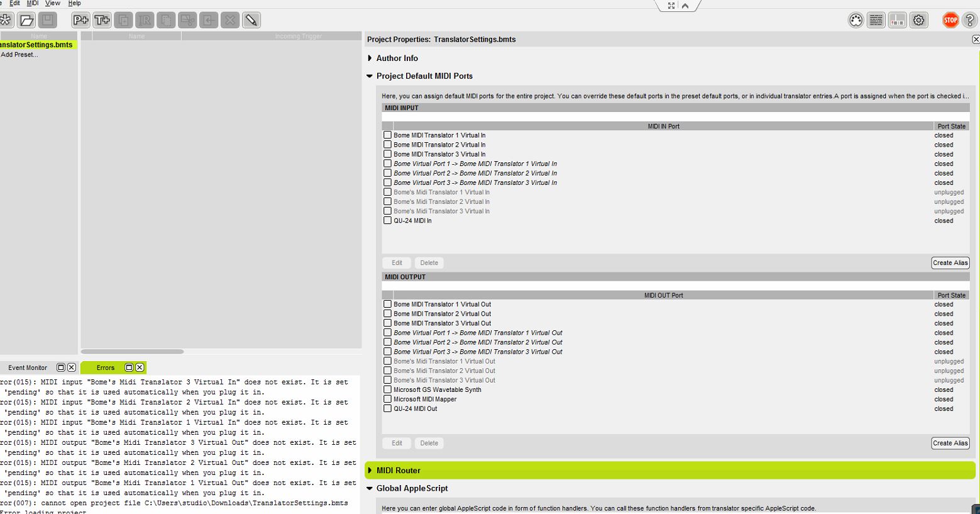The image size is (980, 514).
Task: Click Edit button under MIDI OUTPUT list
Action: coord(397,443)
